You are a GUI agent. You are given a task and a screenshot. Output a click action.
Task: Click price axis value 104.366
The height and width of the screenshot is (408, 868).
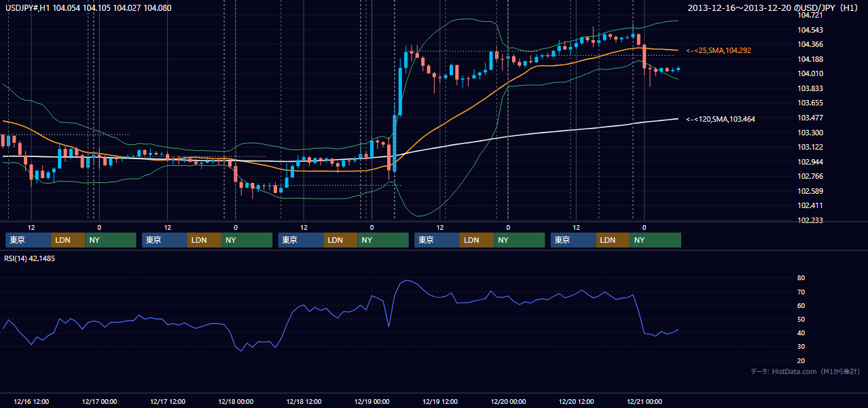pos(812,44)
